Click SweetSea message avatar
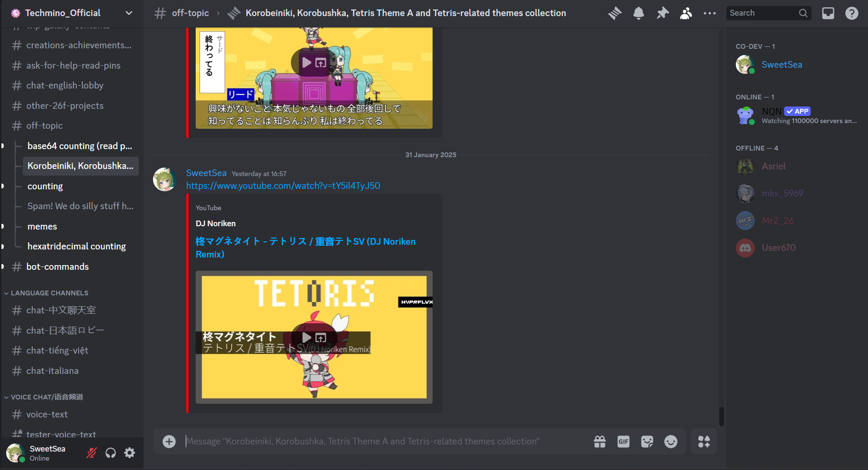Image resolution: width=868 pixels, height=470 pixels. (164, 179)
